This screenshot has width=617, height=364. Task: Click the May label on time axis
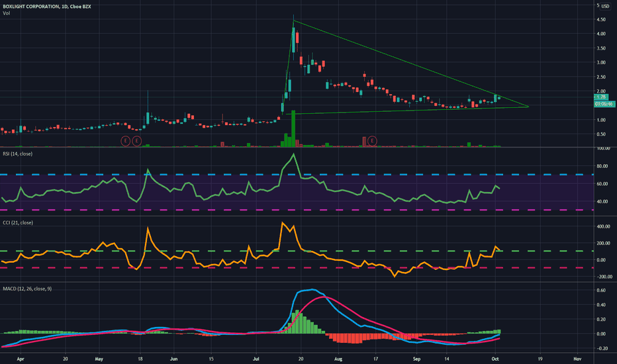coord(99,359)
